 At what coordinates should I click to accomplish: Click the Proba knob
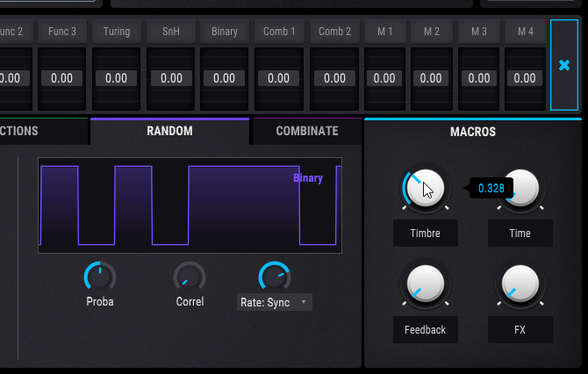coord(100,277)
